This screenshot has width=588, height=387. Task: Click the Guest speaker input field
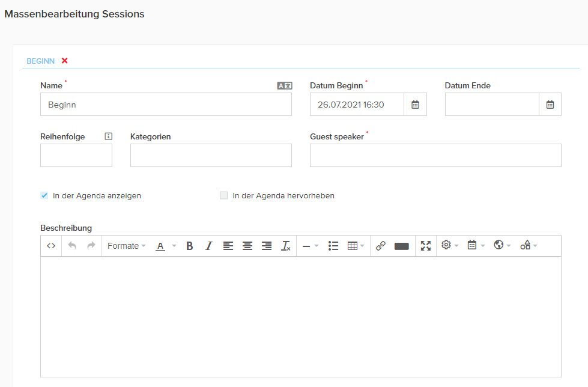(x=435, y=155)
